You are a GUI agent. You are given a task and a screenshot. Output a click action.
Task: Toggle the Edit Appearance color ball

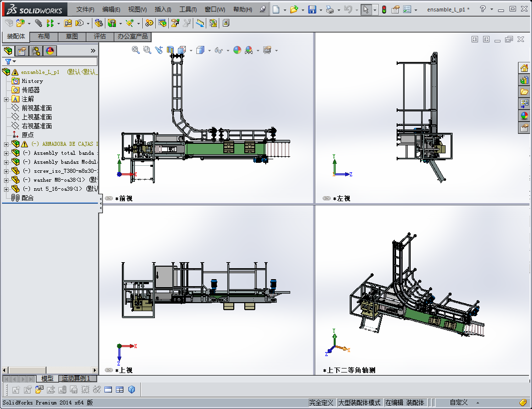pyautogui.click(x=237, y=50)
